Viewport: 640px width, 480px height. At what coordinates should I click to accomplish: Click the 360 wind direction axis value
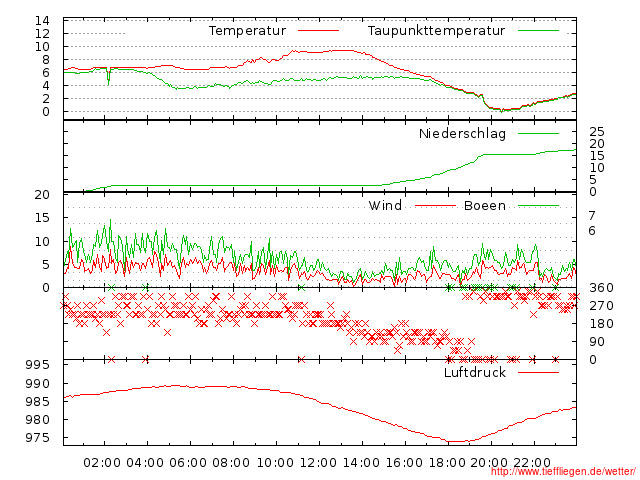[601, 288]
